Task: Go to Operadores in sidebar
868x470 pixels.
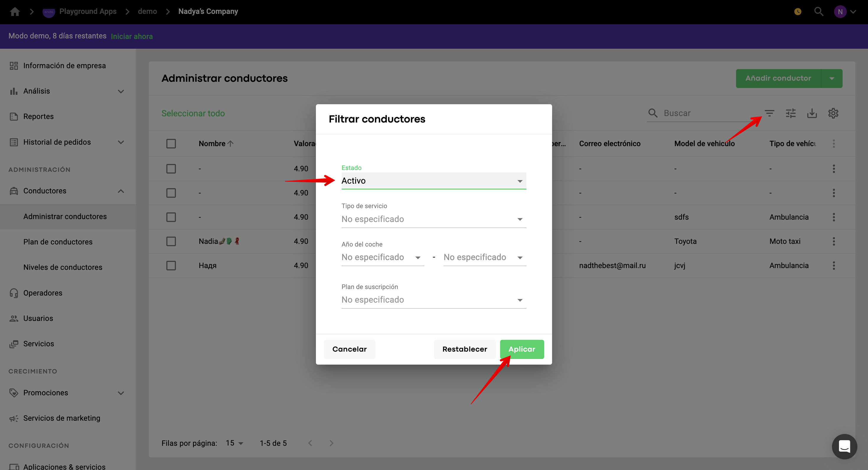Action: [43, 293]
